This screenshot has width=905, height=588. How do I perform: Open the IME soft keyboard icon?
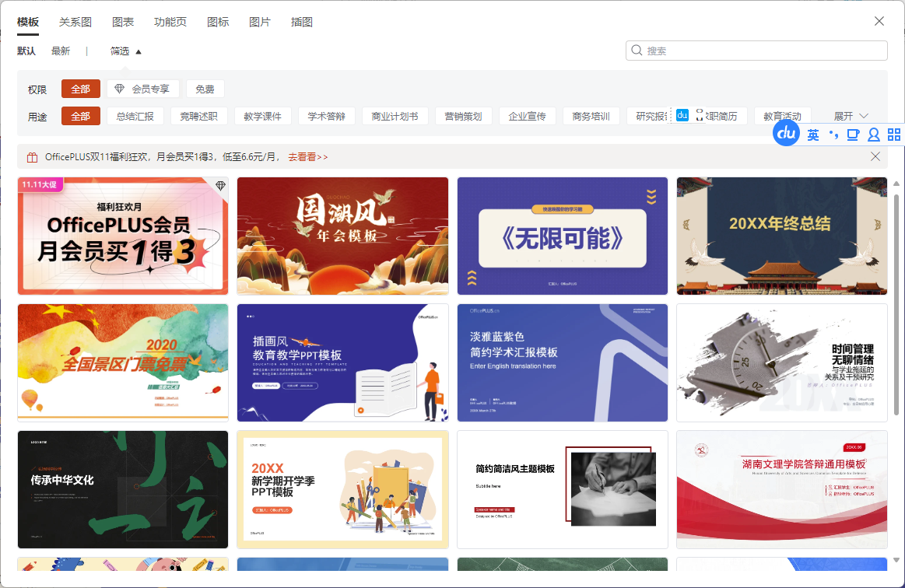click(x=853, y=135)
